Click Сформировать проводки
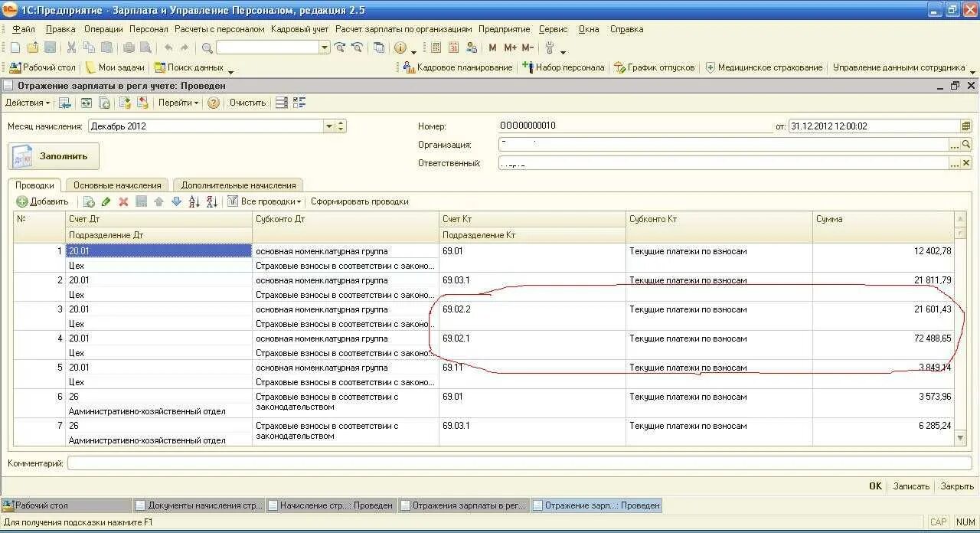The image size is (980, 533). tap(360, 201)
